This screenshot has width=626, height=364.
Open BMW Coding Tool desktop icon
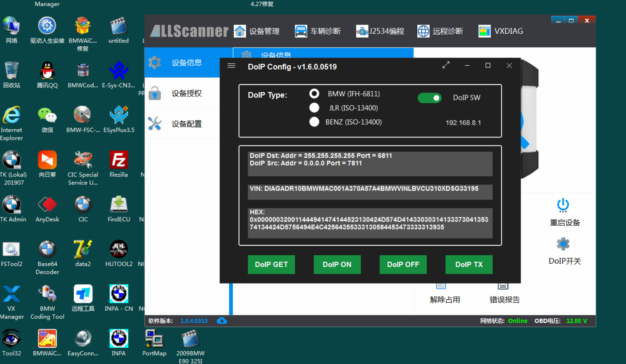pos(47,302)
